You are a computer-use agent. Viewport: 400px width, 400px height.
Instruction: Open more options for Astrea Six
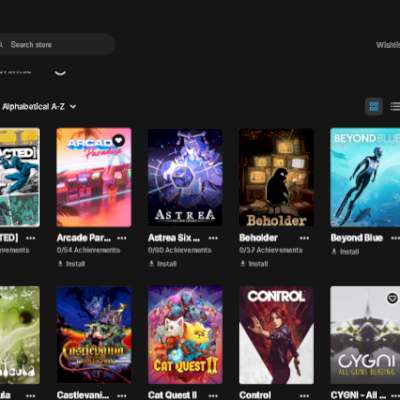pyautogui.click(x=213, y=238)
